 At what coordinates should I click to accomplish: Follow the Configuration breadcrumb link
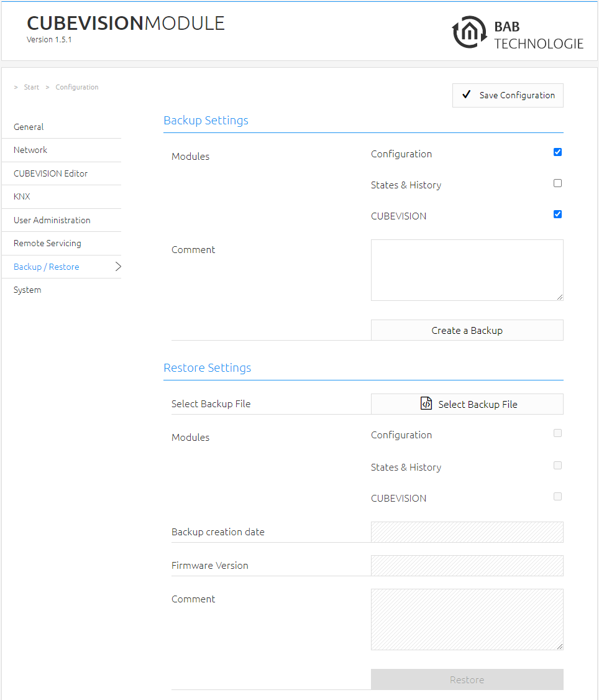pos(77,87)
